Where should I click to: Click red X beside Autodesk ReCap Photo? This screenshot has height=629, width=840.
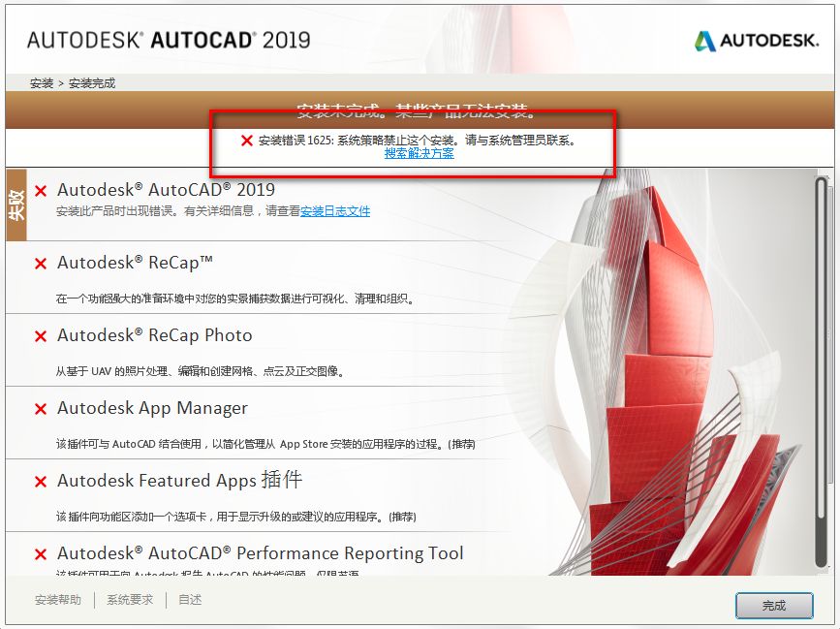pos(41,336)
